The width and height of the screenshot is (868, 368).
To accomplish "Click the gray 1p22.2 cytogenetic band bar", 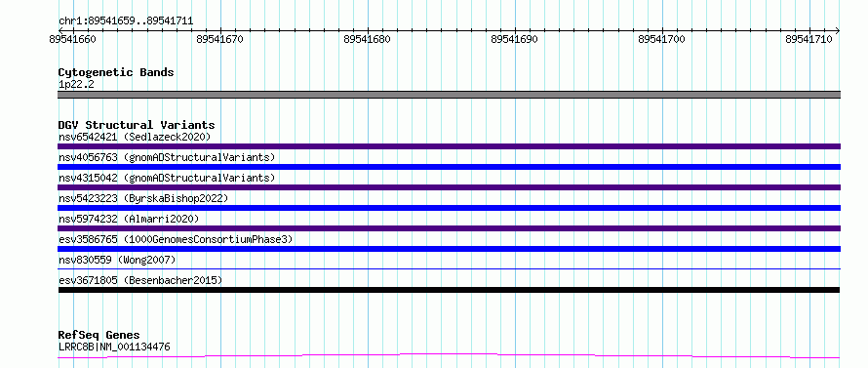I will pyautogui.click(x=449, y=95).
